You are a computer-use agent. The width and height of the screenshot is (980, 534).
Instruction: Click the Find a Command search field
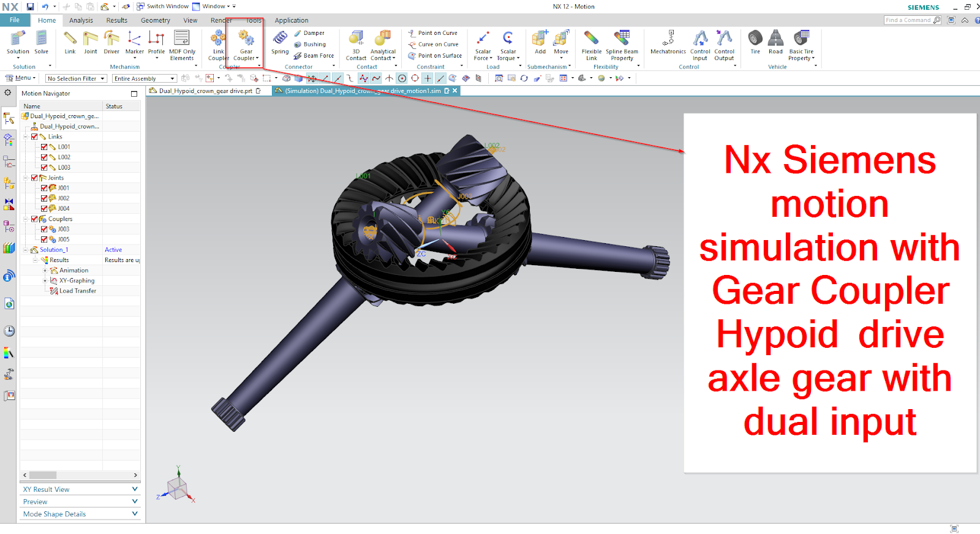[x=908, y=20]
